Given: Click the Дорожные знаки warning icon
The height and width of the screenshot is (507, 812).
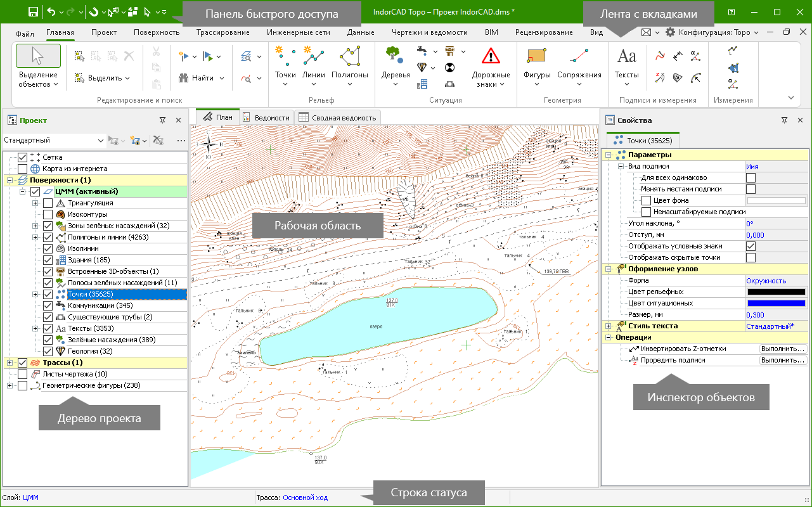Looking at the screenshot, I should click(491, 58).
